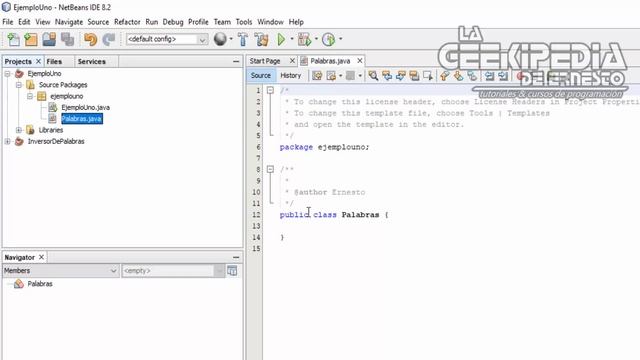Select EjemploUno.java in project tree

pyautogui.click(x=85, y=107)
